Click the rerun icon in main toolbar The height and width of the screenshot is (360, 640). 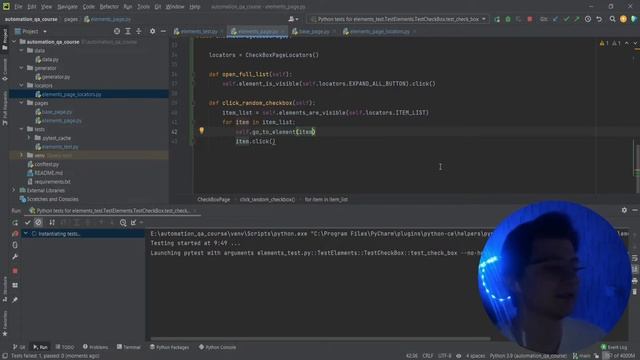click(497, 19)
